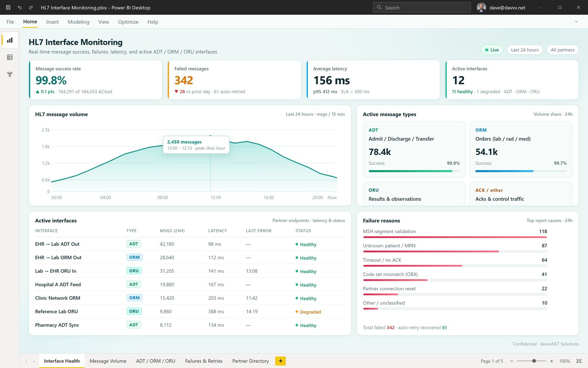Click the ADT success progress bar
588x368 pixels.
(414, 171)
